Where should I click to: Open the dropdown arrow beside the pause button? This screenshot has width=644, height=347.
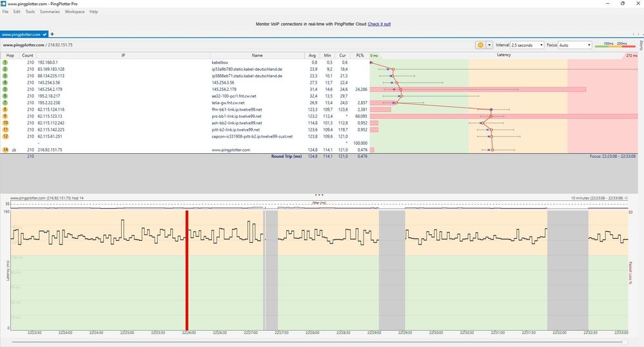(x=489, y=45)
